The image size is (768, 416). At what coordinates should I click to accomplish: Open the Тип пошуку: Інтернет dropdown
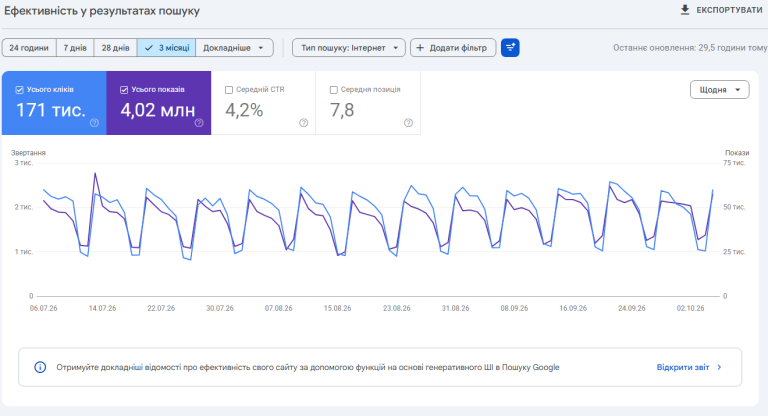point(349,48)
